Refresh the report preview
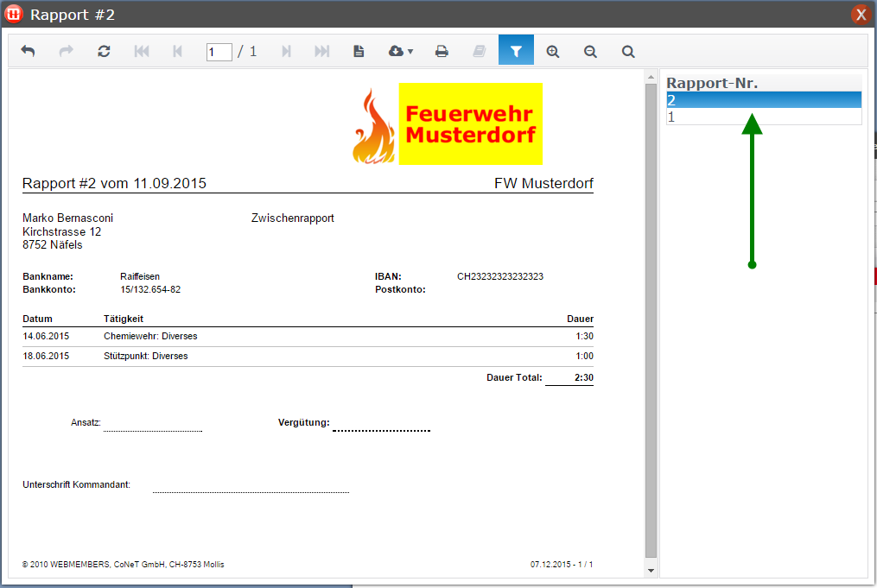The width and height of the screenshot is (877, 588). 103,51
